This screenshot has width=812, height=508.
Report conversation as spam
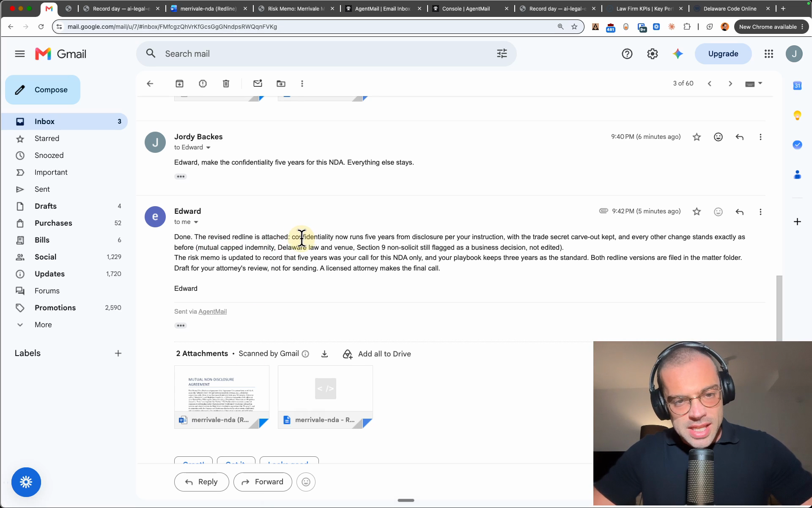(x=203, y=83)
